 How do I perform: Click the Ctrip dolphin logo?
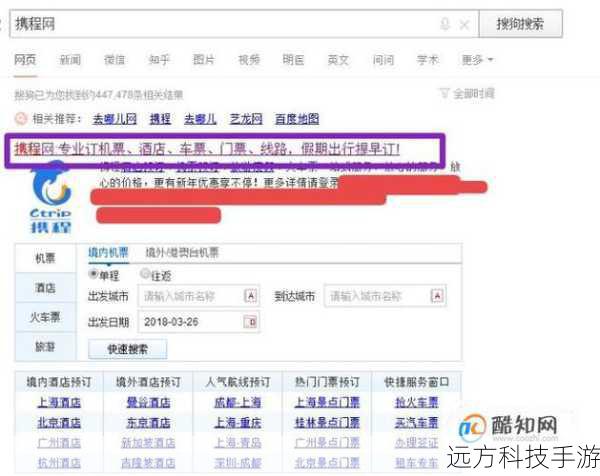click(x=51, y=197)
